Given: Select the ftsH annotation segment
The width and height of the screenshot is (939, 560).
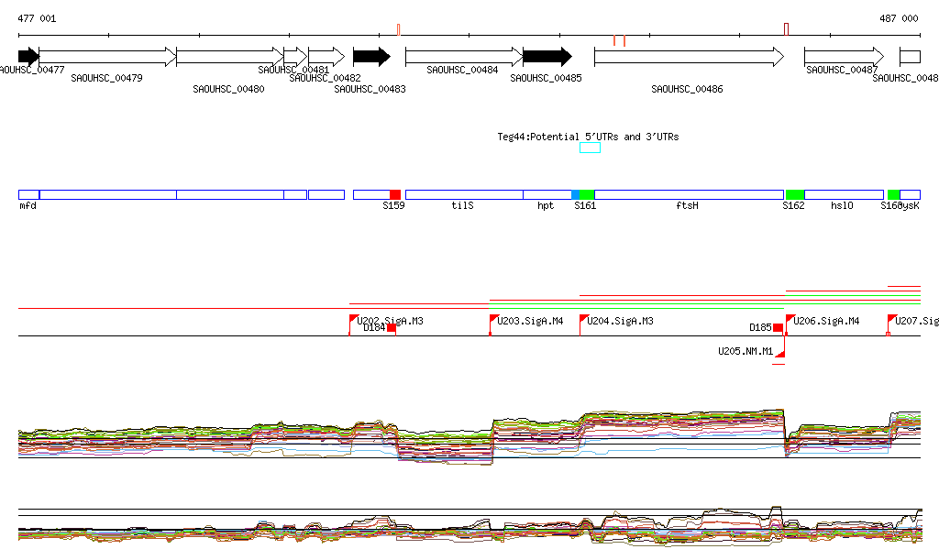Looking at the screenshot, I should (x=689, y=194).
